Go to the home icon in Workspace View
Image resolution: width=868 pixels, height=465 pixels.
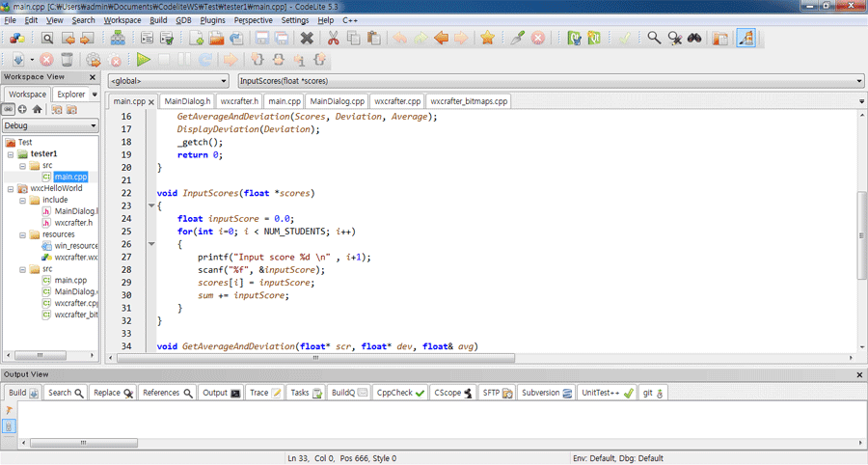(37, 109)
